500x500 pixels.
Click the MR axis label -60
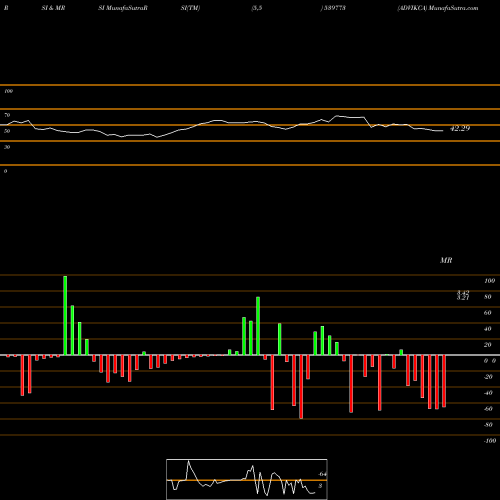pyautogui.click(x=488, y=409)
